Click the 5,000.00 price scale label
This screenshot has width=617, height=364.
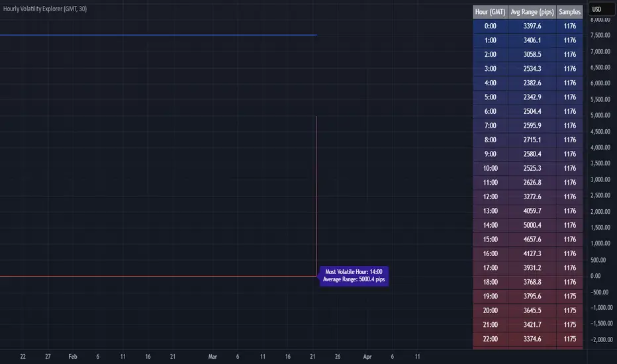coord(600,115)
